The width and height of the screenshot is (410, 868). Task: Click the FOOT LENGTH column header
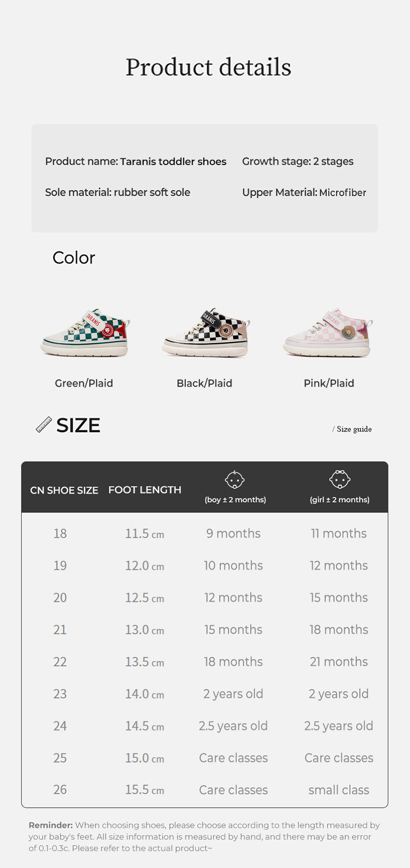(x=145, y=490)
